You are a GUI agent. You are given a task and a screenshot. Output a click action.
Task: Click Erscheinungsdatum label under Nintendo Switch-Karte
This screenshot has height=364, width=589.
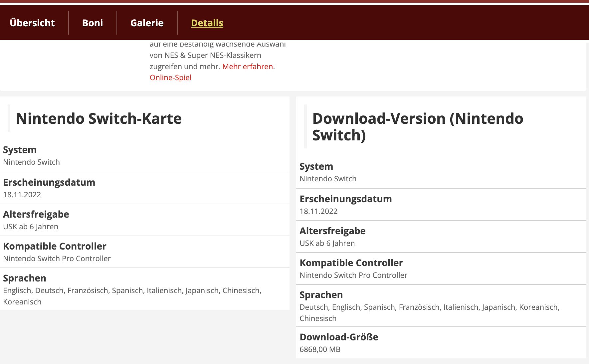pos(49,182)
